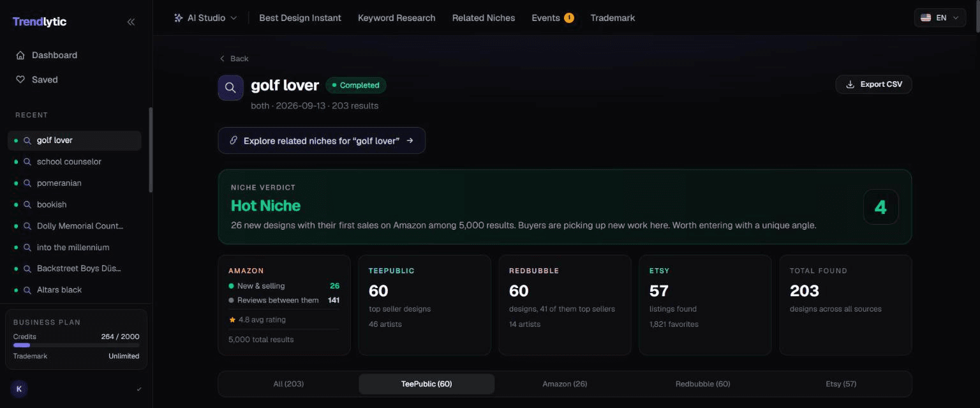Open the Trademark page
Image resolution: width=980 pixels, height=408 pixels.
pos(612,18)
